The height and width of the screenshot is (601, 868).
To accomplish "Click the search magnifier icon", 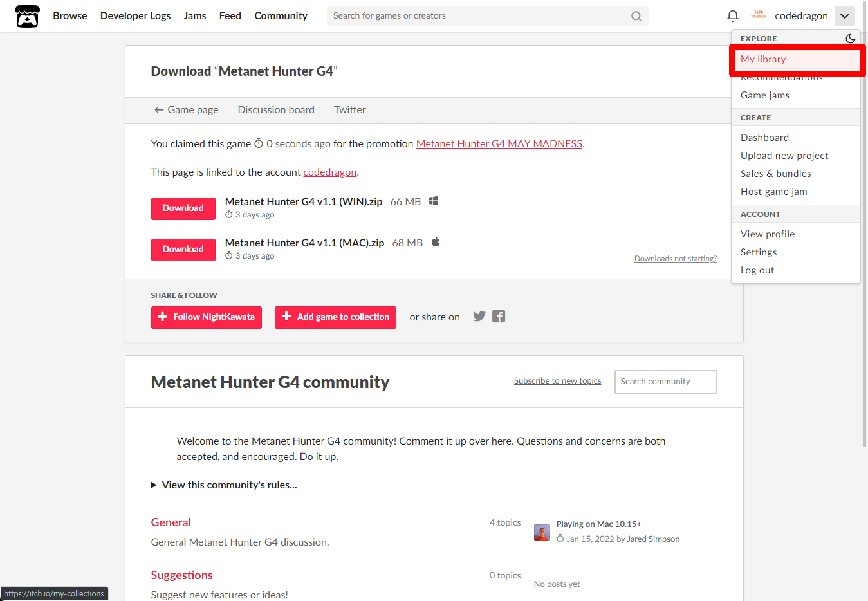I will pos(636,16).
